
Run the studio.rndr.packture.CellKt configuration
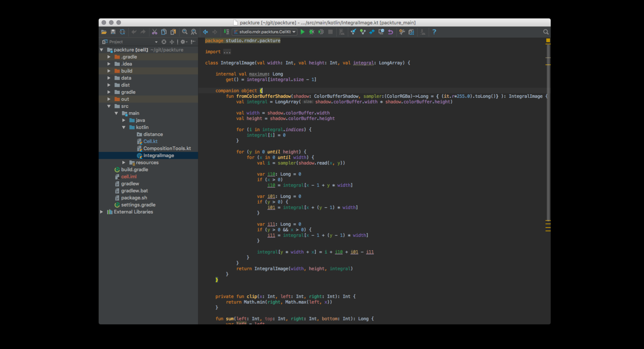pyautogui.click(x=302, y=32)
